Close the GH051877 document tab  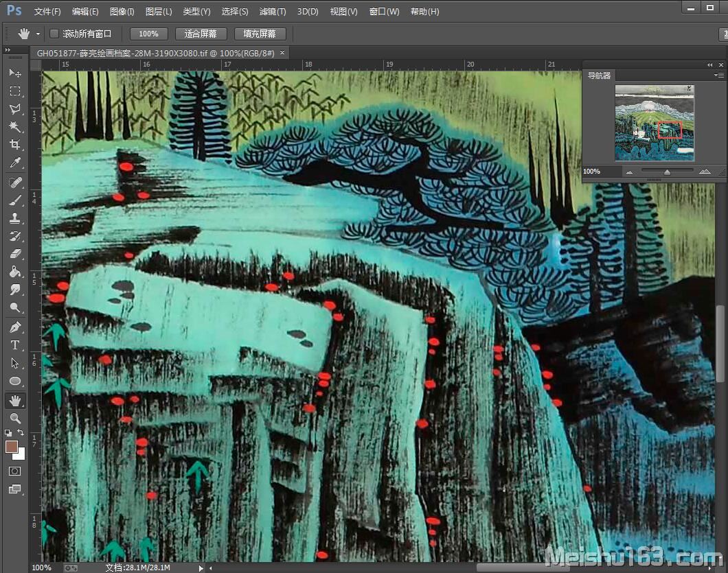(282, 53)
